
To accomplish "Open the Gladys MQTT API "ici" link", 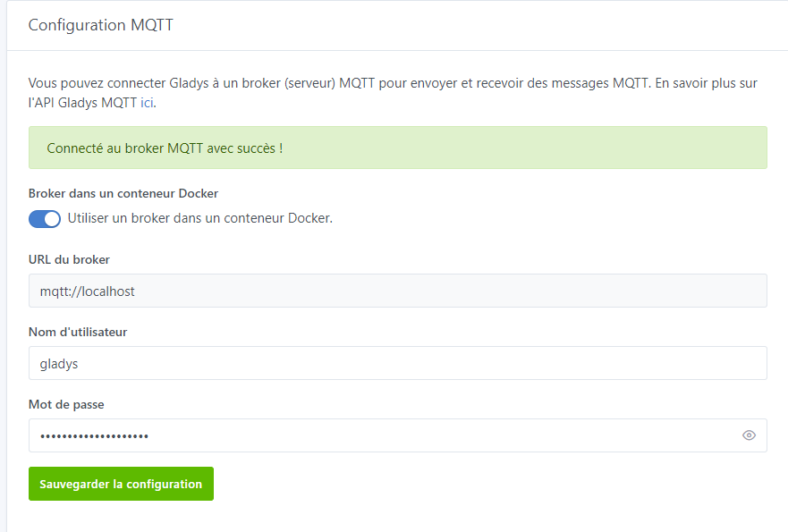I will pyautogui.click(x=148, y=103).
